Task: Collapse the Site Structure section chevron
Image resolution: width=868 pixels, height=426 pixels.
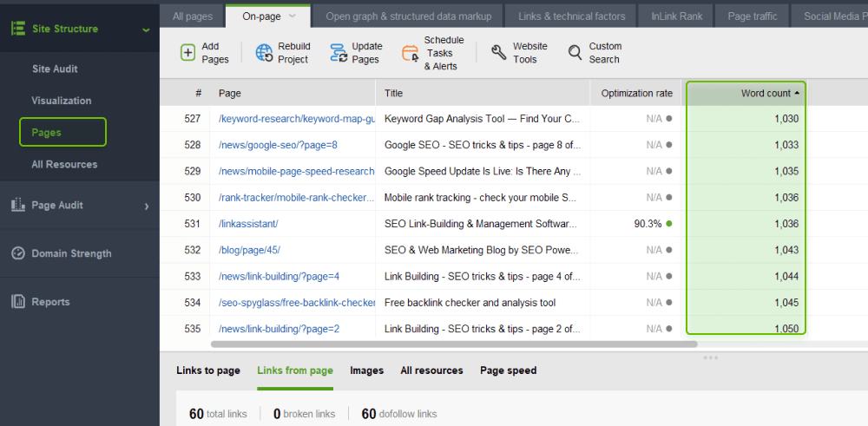Action: [146, 29]
